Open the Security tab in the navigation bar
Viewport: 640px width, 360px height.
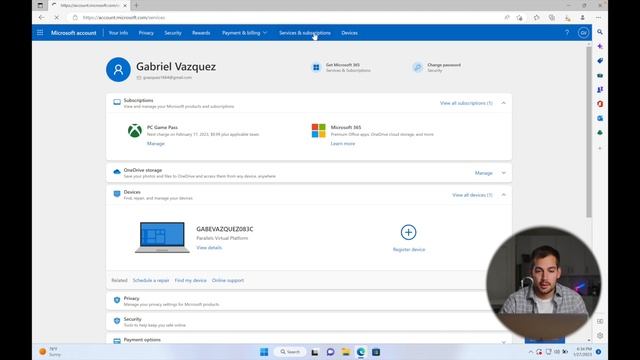(173, 33)
